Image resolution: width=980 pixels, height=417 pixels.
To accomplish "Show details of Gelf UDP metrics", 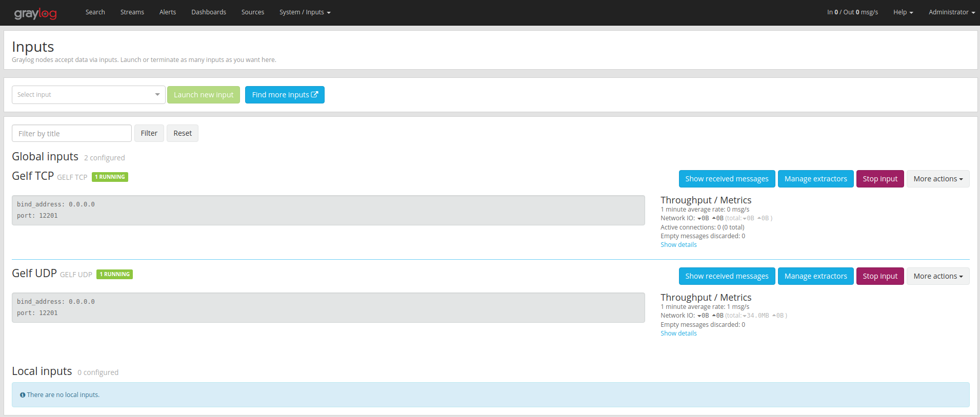I will (x=678, y=333).
